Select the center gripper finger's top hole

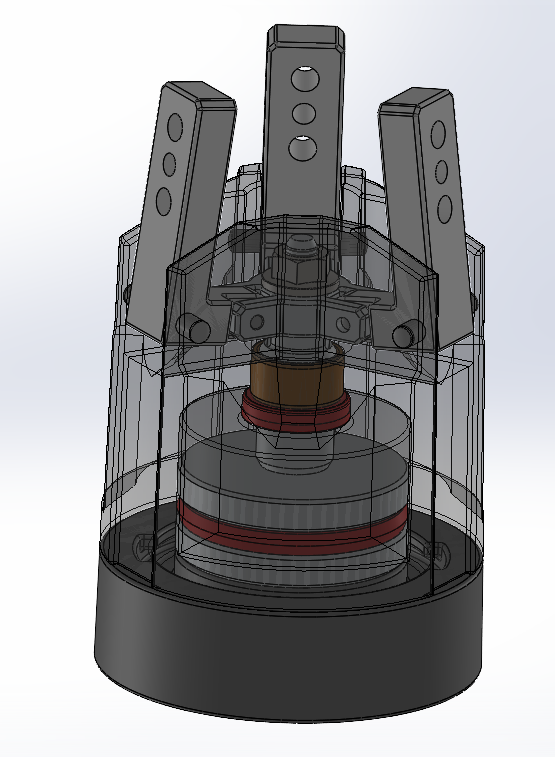point(305,78)
